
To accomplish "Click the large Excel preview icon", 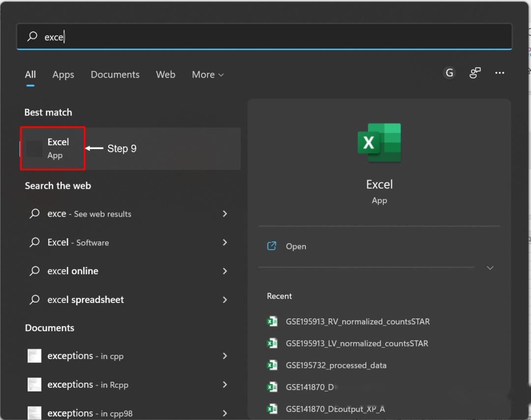I will pos(379,143).
